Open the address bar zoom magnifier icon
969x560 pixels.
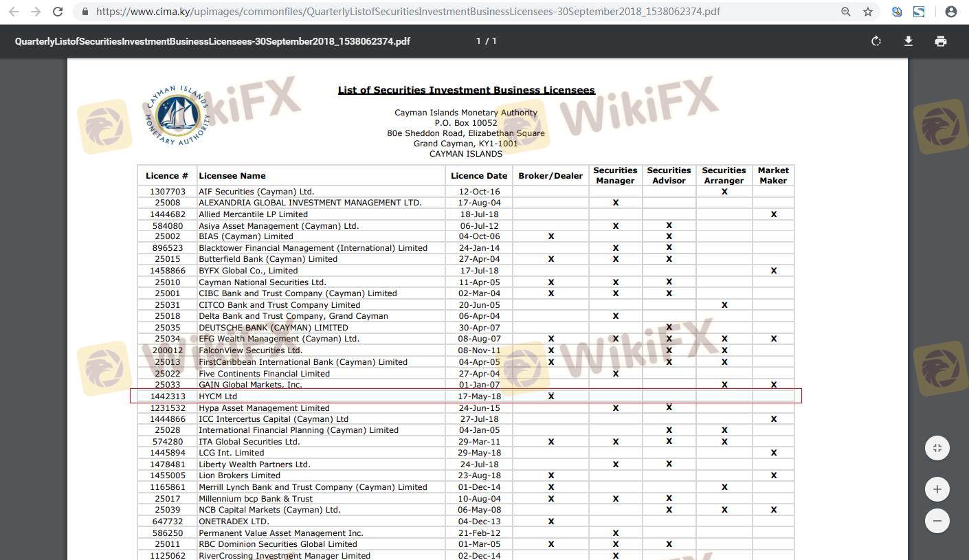[846, 12]
